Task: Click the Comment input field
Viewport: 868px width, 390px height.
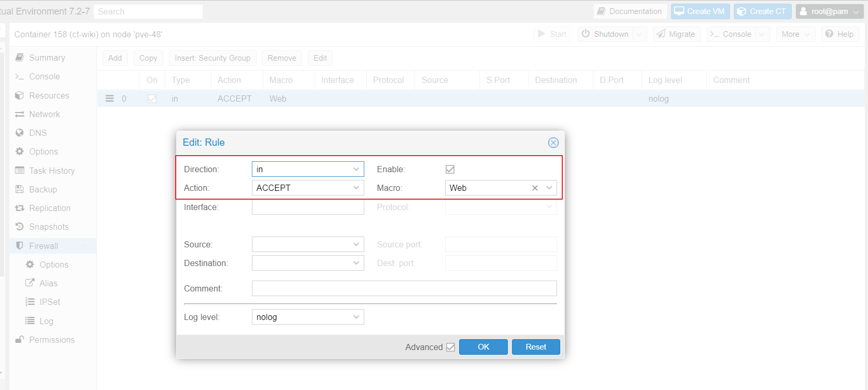Action: 404,288
